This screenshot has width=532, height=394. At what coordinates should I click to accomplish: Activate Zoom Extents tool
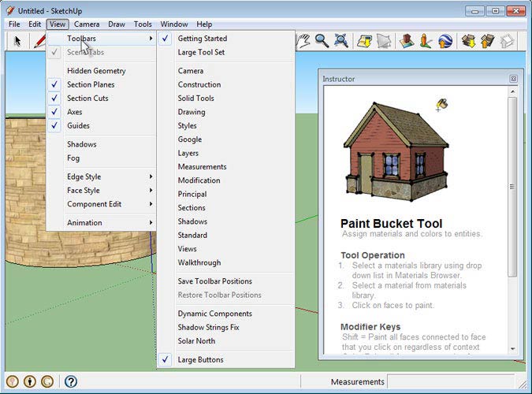[x=342, y=41]
